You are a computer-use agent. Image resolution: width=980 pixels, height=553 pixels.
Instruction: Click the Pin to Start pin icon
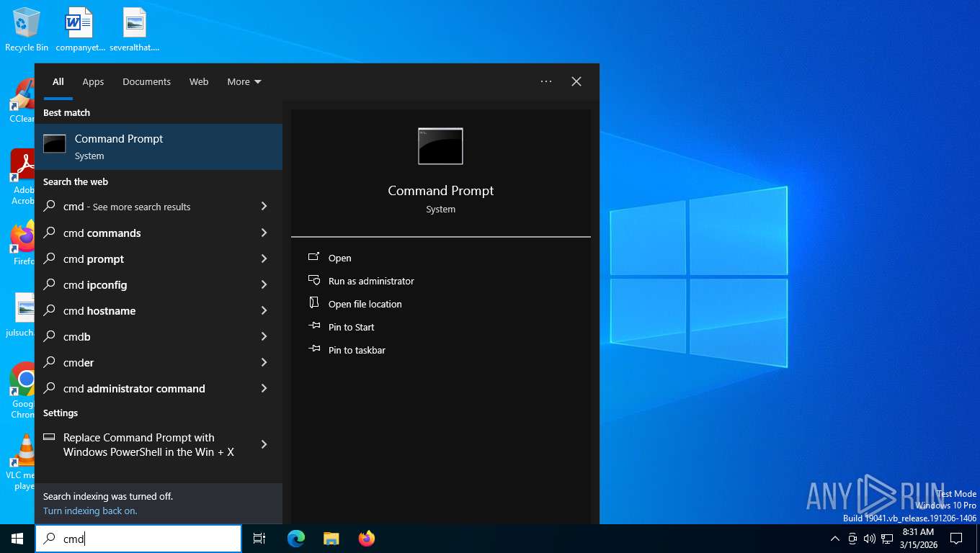[313, 326]
